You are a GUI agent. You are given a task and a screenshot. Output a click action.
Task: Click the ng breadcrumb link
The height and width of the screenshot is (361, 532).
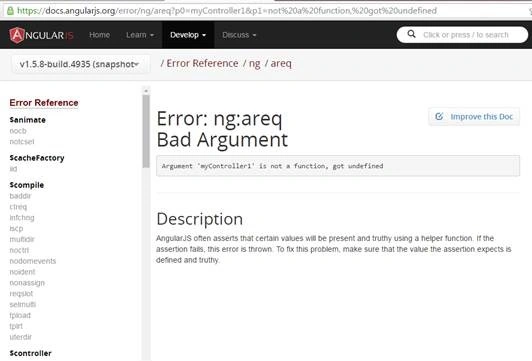tap(254, 63)
